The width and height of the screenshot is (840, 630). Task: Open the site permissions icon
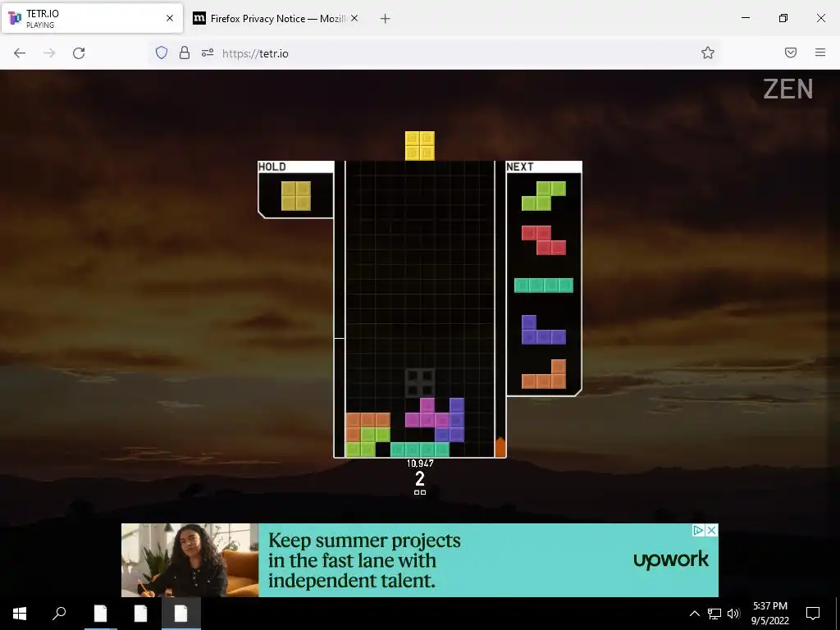click(x=208, y=52)
